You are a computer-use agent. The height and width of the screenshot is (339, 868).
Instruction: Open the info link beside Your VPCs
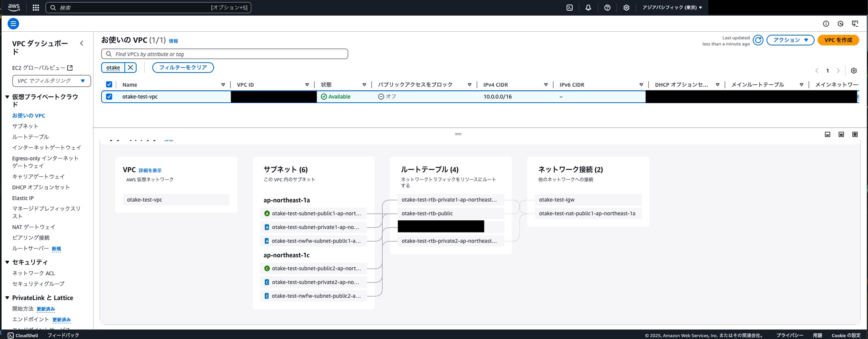coord(174,41)
